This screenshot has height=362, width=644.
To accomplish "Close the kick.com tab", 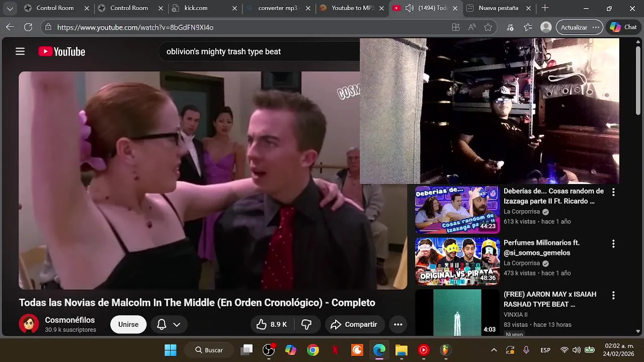I will 234,8.
